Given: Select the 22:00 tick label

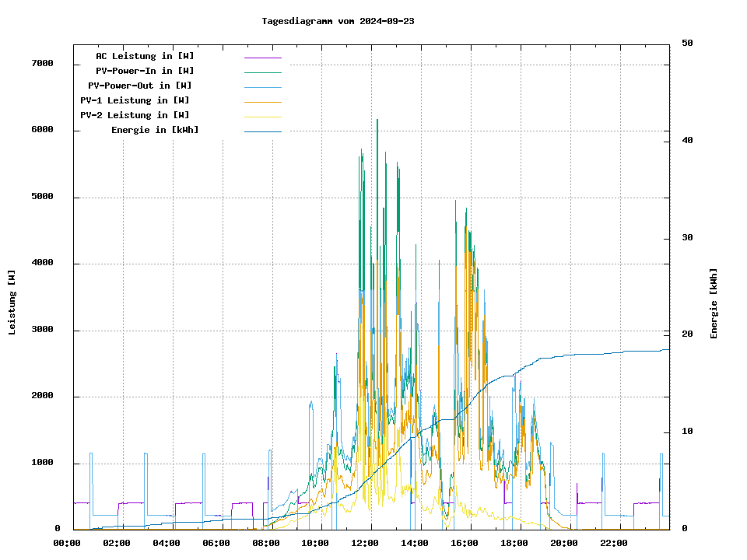Looking at the screenshot, I should point(613,543).
